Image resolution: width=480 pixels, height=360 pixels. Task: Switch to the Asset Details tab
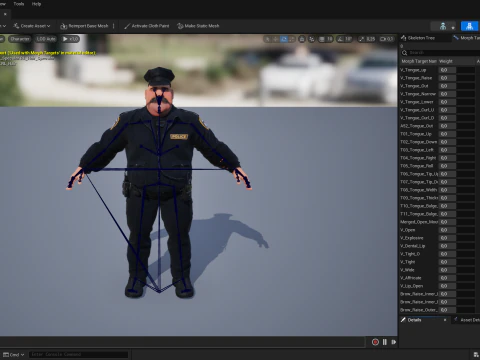467,320
